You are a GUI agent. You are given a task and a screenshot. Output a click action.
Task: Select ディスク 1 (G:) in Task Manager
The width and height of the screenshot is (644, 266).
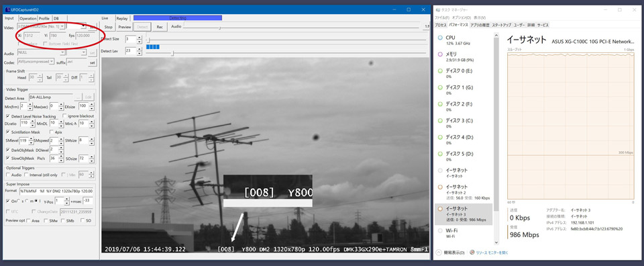pyautogui.click(x=464, y=89)
